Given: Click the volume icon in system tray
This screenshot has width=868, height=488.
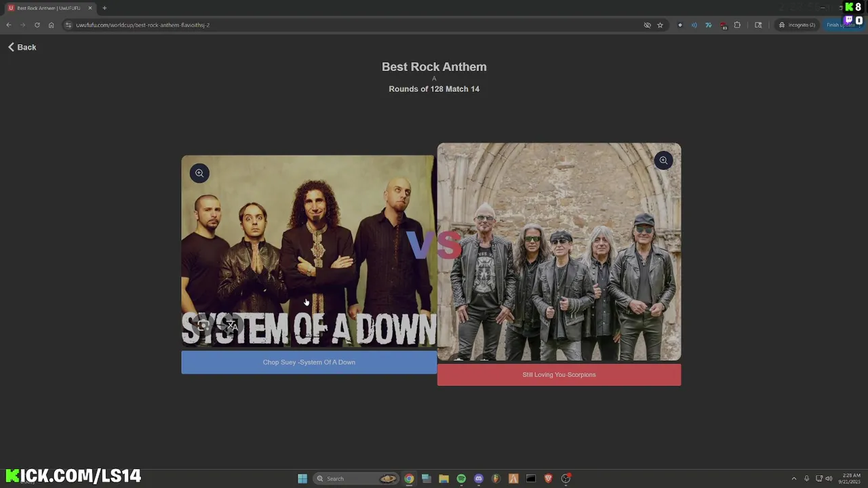Looking at the screenshot, I should coord(829,479).
